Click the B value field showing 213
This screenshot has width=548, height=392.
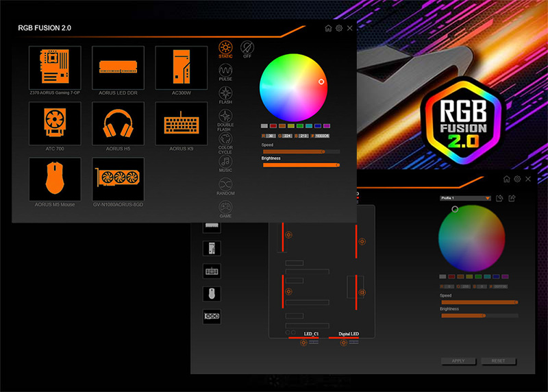click(303, 136)
